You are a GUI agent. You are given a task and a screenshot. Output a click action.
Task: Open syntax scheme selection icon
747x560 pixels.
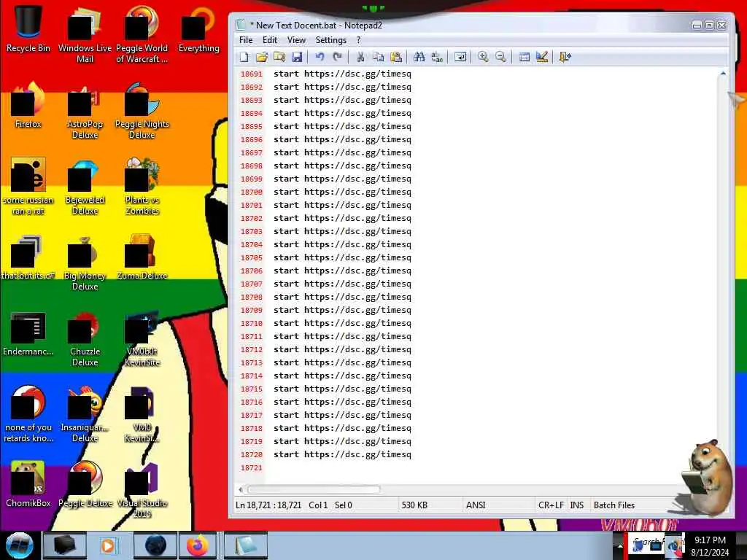pyautogui.click(x=524, y=57)
